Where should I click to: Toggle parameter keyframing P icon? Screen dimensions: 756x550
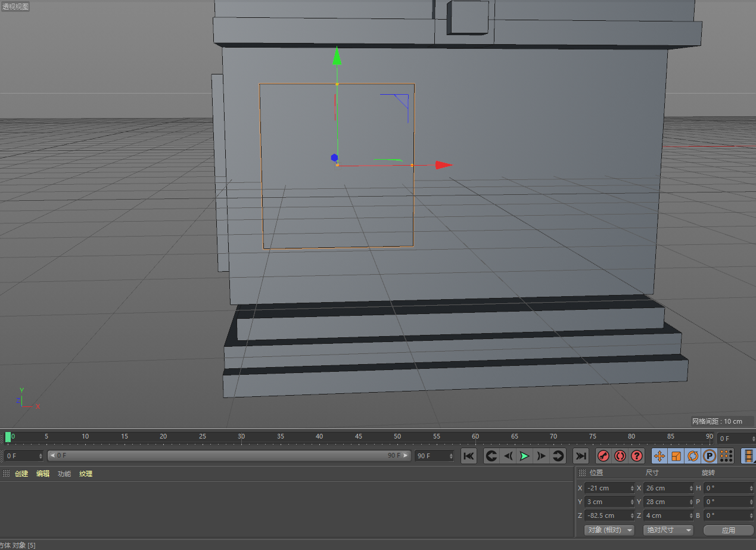pos(710,456)
